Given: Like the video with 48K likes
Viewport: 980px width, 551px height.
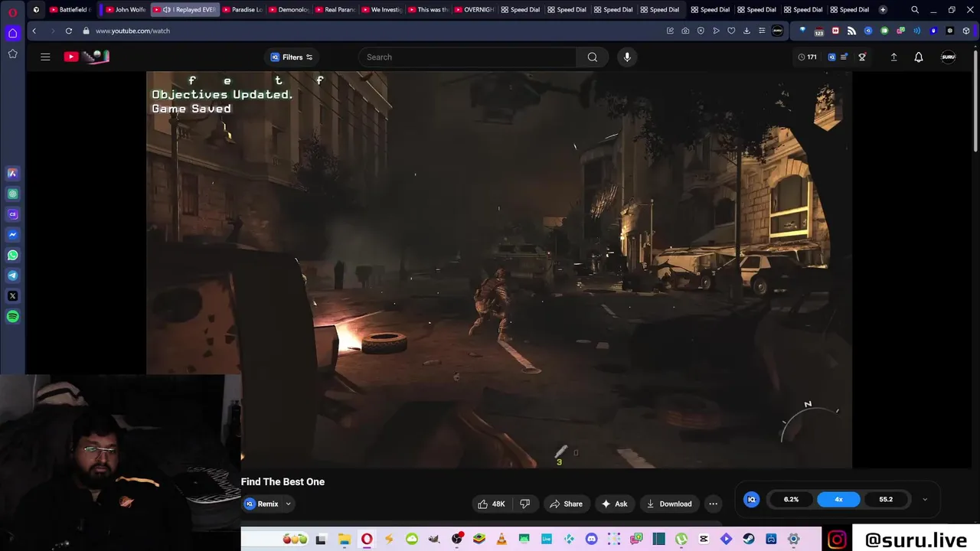Looking at the screenshot, I should 492,504.
